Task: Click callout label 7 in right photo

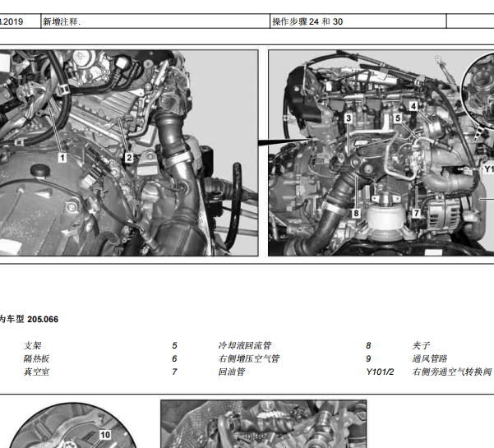Action: 416,213
